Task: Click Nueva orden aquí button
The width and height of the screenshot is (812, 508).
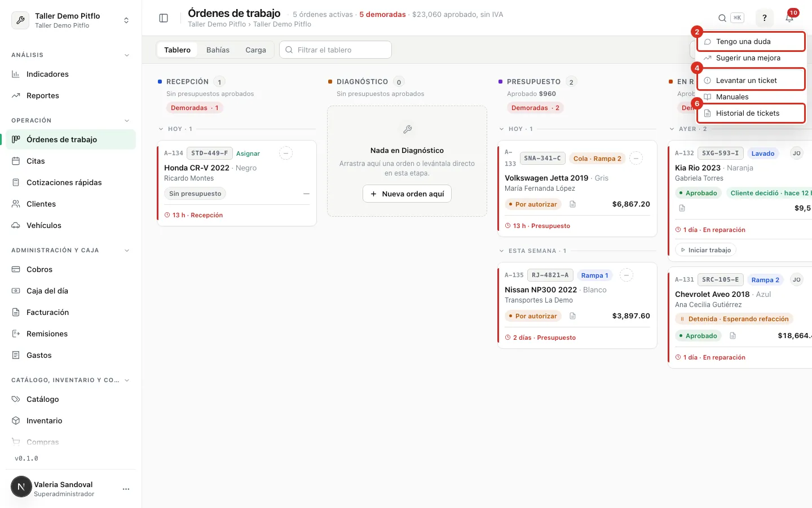Action: 407,194
